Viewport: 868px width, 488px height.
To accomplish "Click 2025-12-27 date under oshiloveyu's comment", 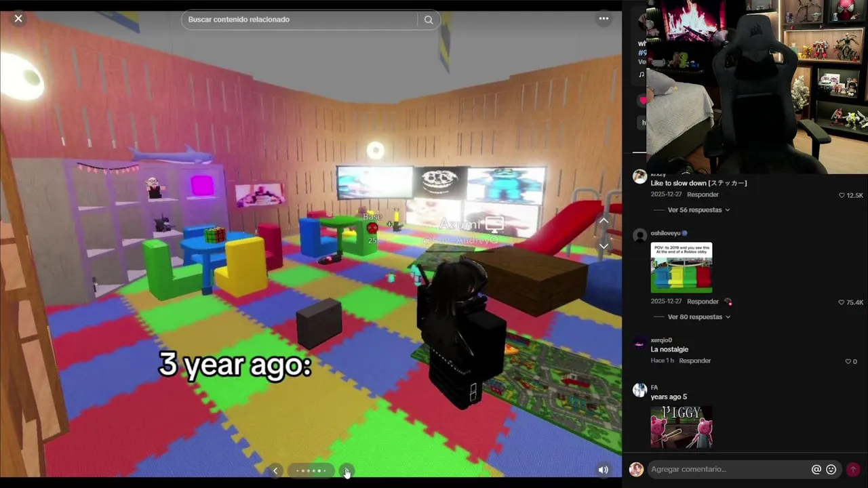I will click(x=666, y=302).
